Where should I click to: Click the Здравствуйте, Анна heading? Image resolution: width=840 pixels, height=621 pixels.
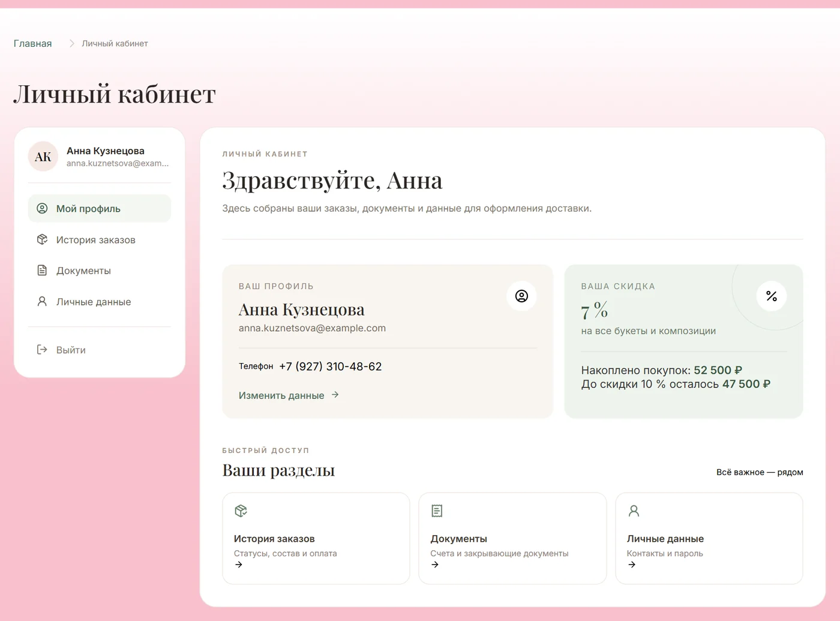[332, 181]
